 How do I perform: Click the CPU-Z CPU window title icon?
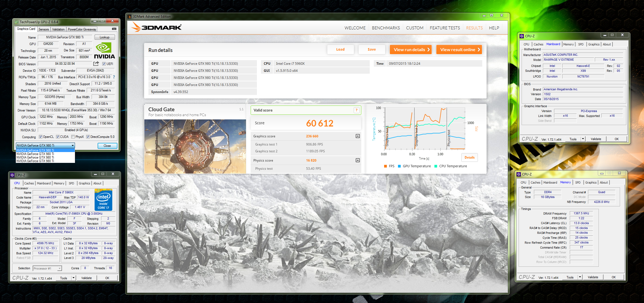click(12, 175)
